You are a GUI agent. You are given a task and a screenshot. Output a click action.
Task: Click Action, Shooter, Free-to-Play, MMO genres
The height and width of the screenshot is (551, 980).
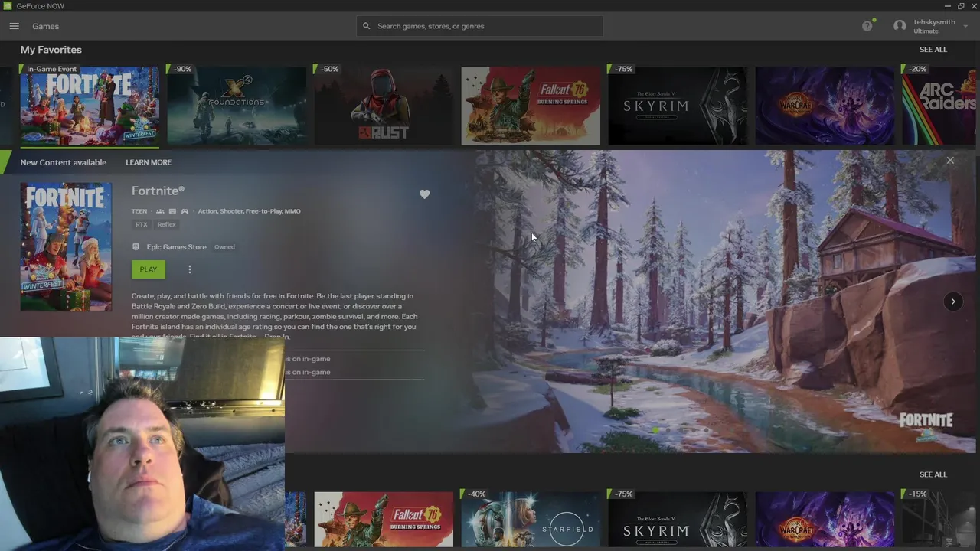point(249,211)
